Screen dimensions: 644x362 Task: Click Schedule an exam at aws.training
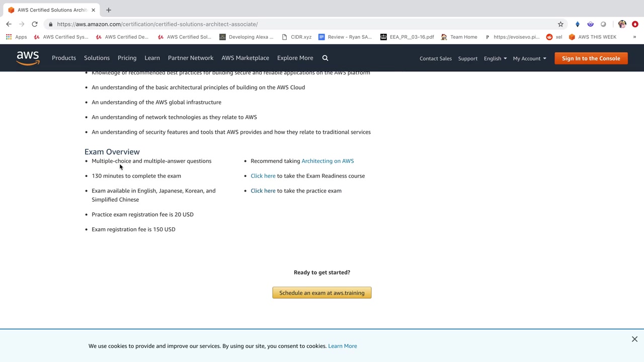(x=322, y=293)
